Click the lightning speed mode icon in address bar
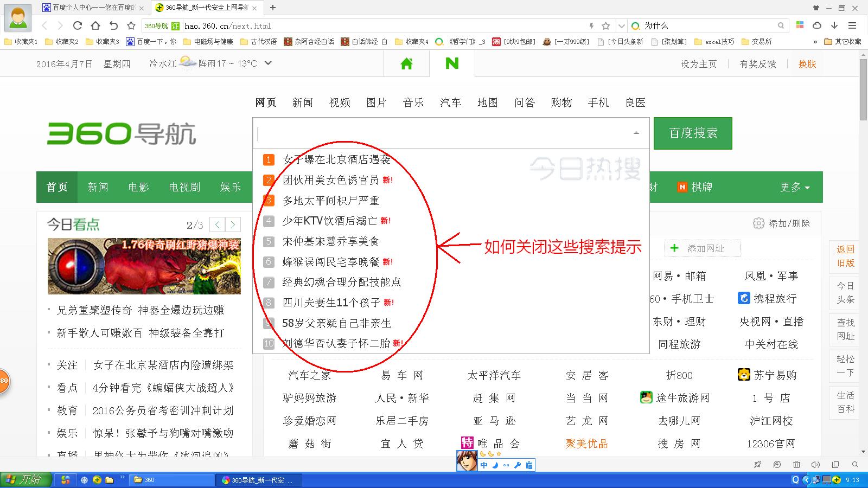 (x=591, y=25)
